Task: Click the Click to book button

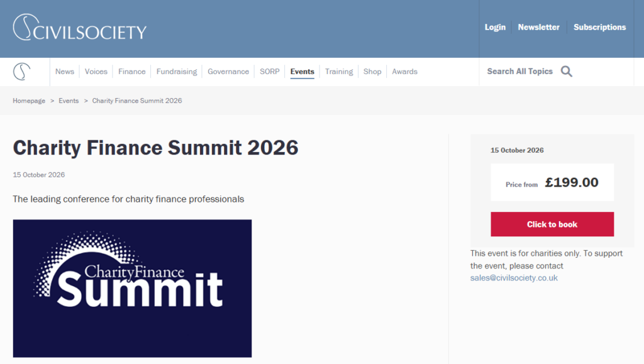Action: coord(552,224)
